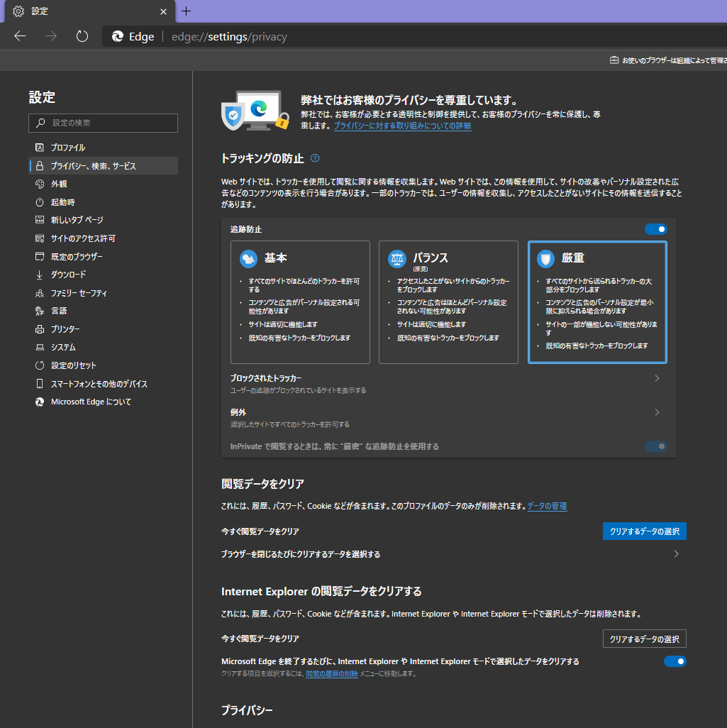This screenshot has height=728, width=727.
Task: Open the データの管理 link
Action: tap(548, 506)
